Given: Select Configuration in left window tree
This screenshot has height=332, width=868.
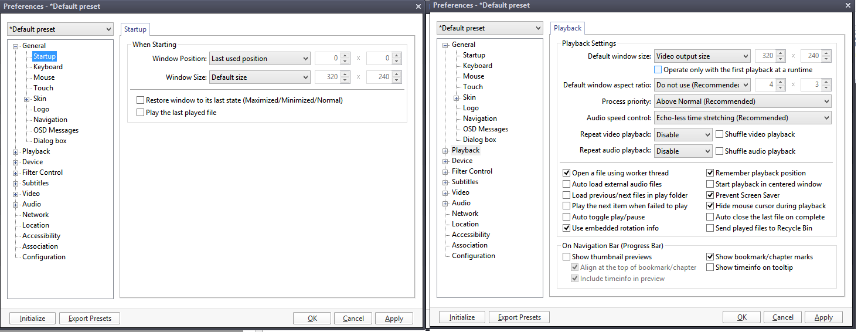Looking at the screenshot, I should point(44,257).
